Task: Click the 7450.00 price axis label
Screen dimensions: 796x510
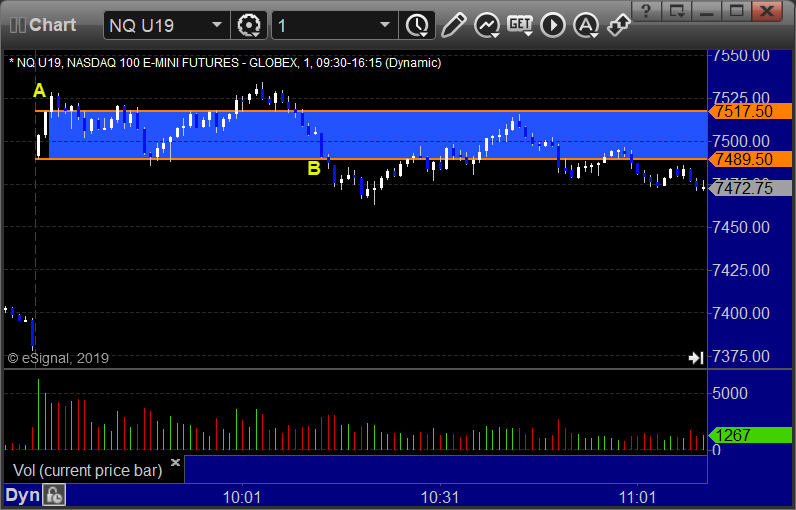Action: [x=741, y=227]
